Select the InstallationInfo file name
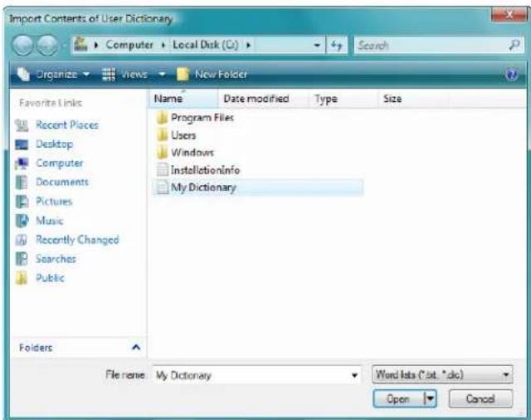This screenshot has height=420, width=531. [205, 170]
